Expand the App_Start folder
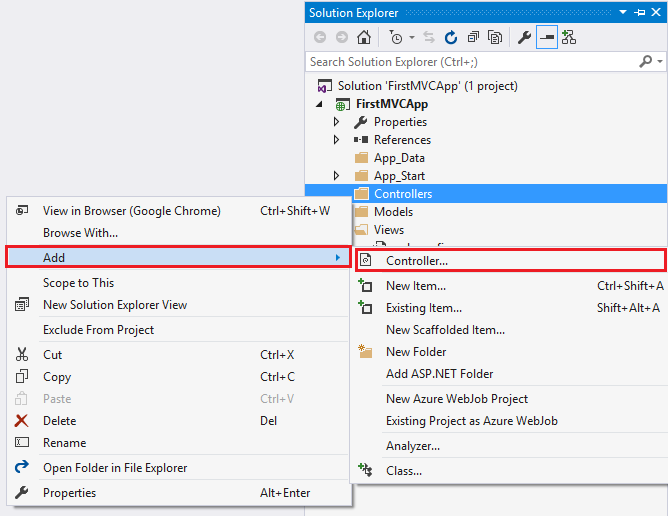Image resolution: width=668 pixels, height=516 pixels. coord(337,176)
